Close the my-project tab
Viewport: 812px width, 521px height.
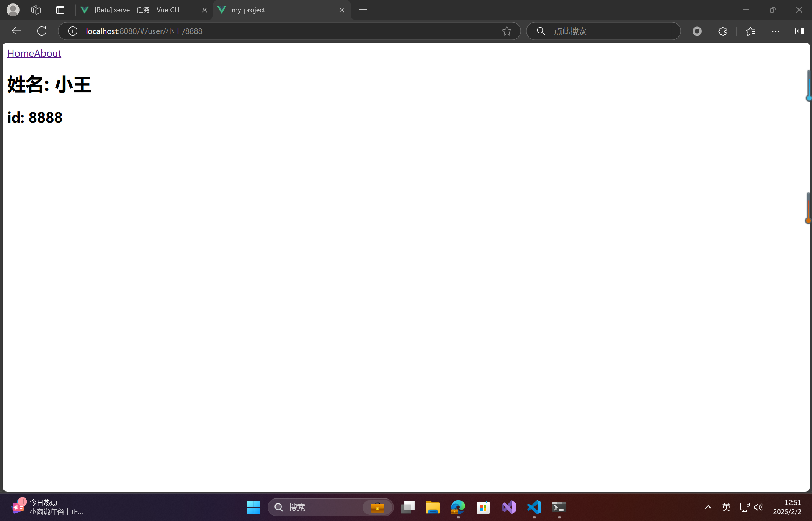coord(341,10)
